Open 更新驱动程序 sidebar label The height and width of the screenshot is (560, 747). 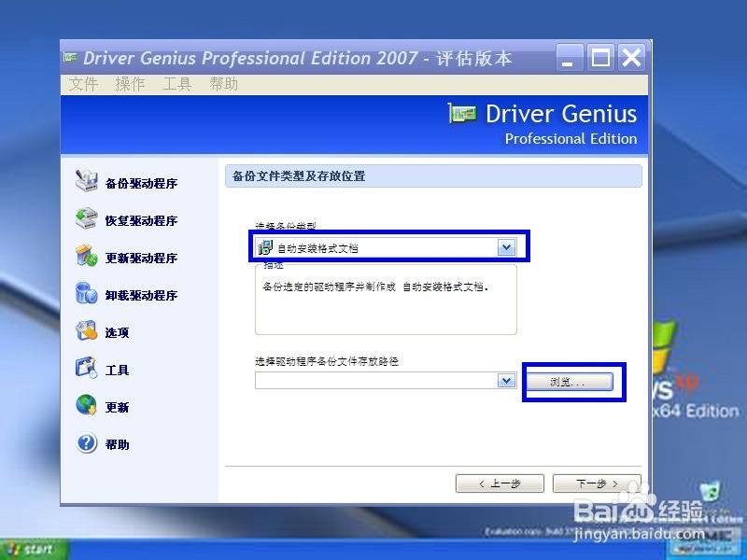pyautogui.click(x=141, y=259)
